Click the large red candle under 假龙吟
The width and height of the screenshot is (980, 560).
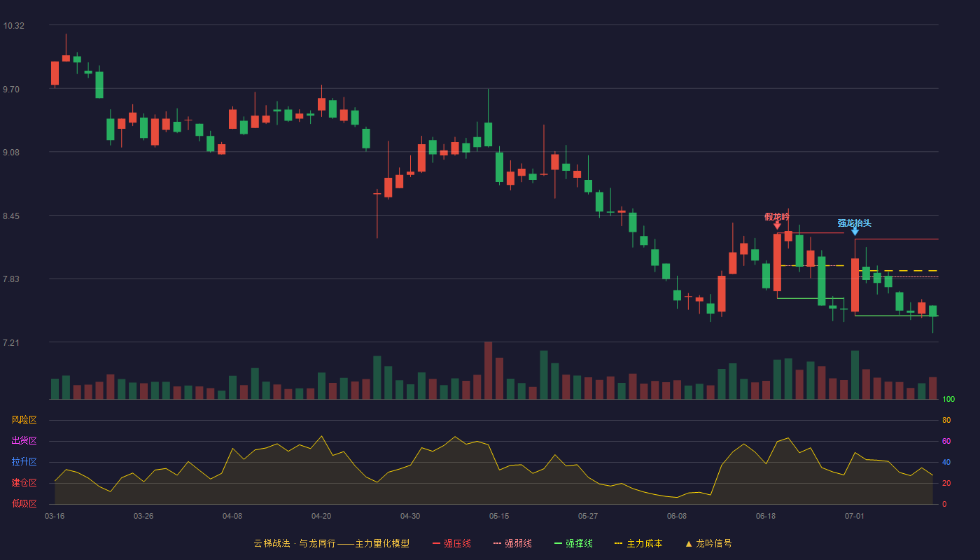point(777,262)
